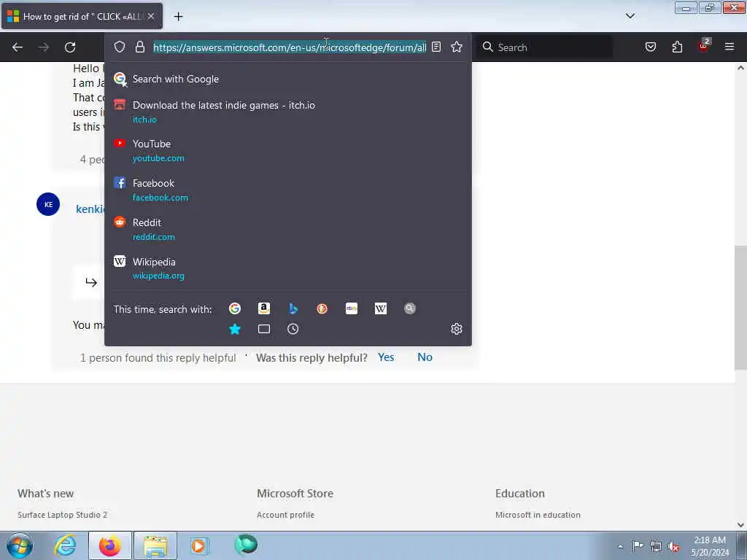Select the YouTube suggestion
Viewport: 747px width, 560px height.
(x=287, y=150)
